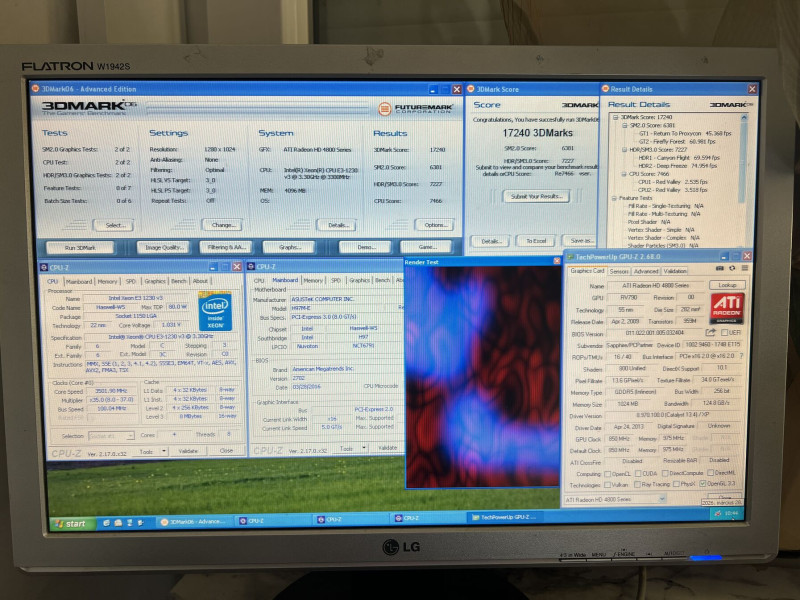
Task: Toggle the Vulkan checkbox
Action: tap(607, 485)
